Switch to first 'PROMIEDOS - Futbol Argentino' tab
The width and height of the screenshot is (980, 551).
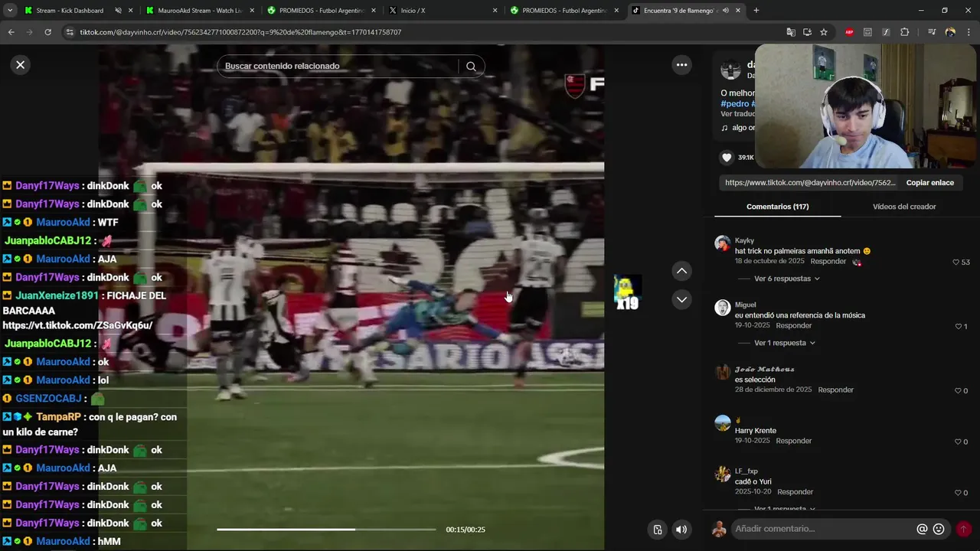322,11
